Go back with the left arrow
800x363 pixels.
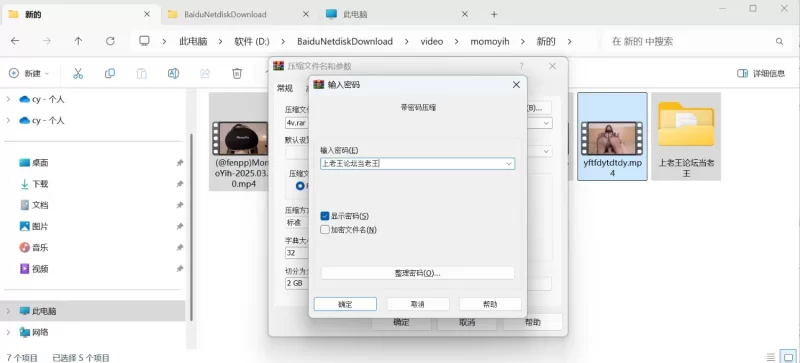click(15, 41)
